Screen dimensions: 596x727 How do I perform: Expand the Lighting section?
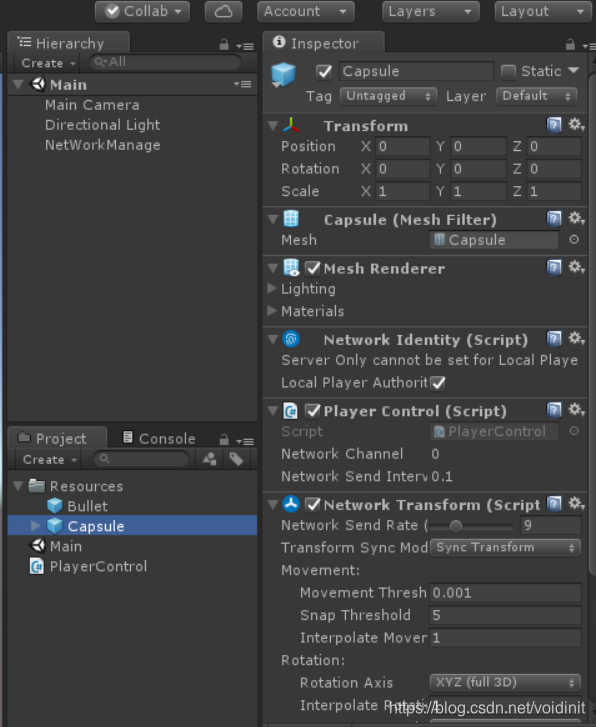[272, 288]
